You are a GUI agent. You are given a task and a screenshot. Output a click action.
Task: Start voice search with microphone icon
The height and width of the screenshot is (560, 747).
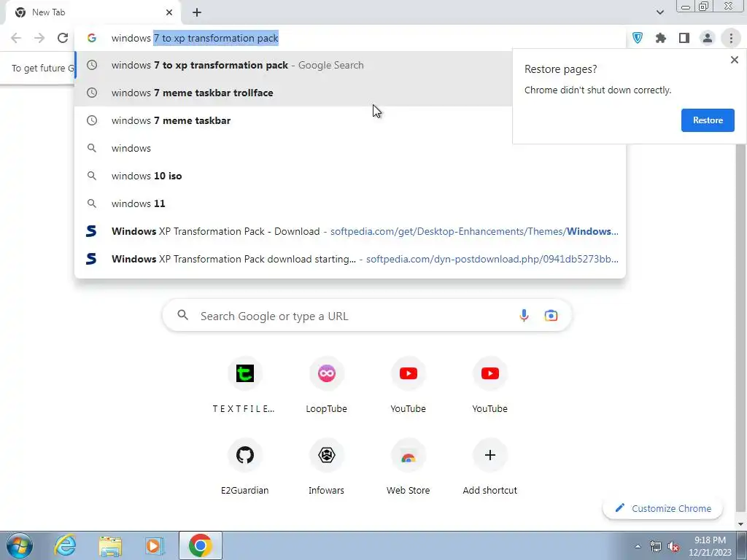524,315
